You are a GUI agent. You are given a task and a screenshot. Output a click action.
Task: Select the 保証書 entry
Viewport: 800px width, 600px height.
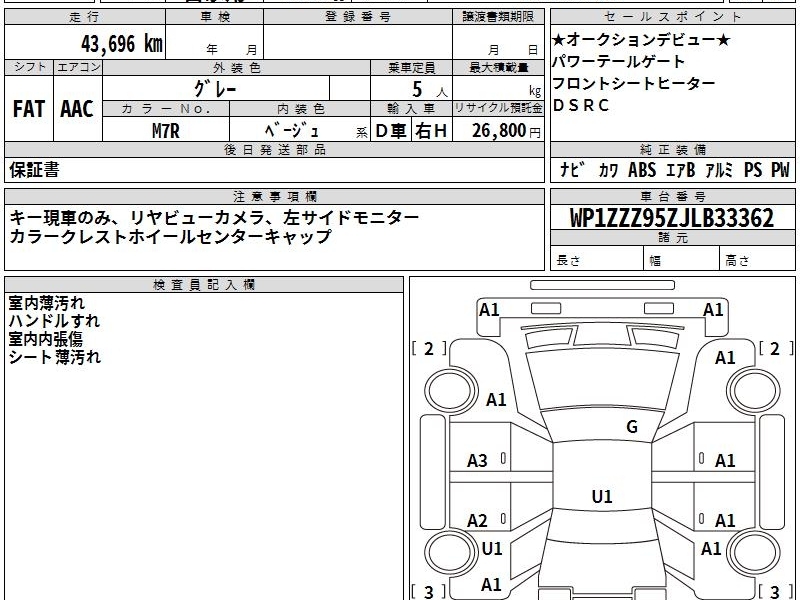point(34,170)
